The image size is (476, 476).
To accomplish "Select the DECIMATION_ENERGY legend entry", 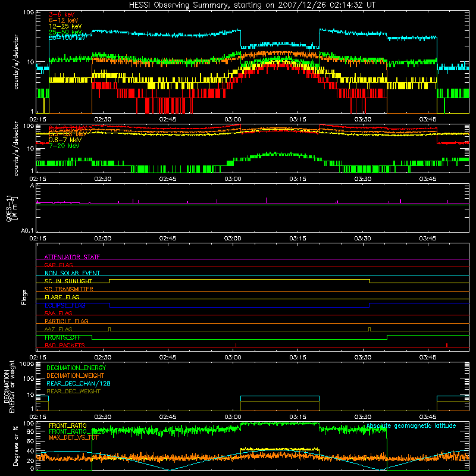I will [76, 368].
